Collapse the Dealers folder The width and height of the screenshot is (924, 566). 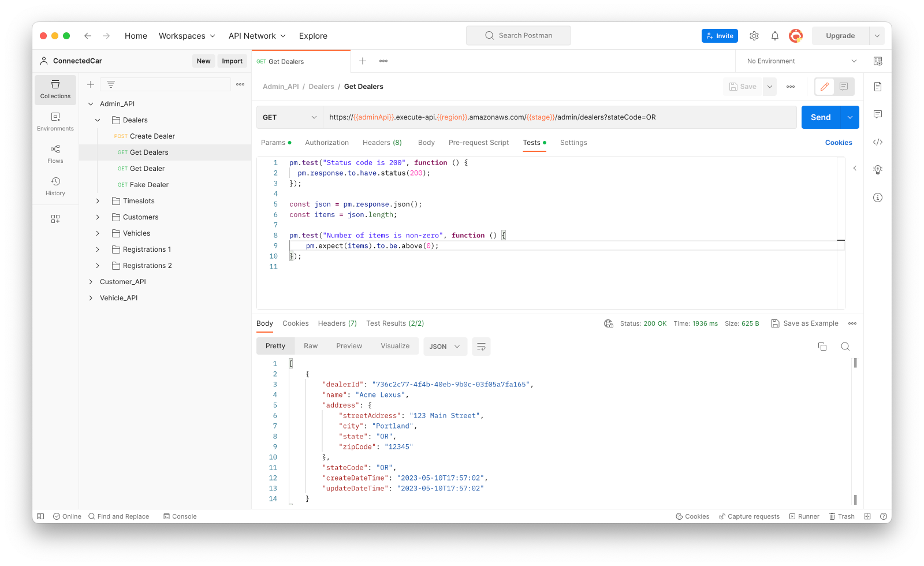pos(98,120)
